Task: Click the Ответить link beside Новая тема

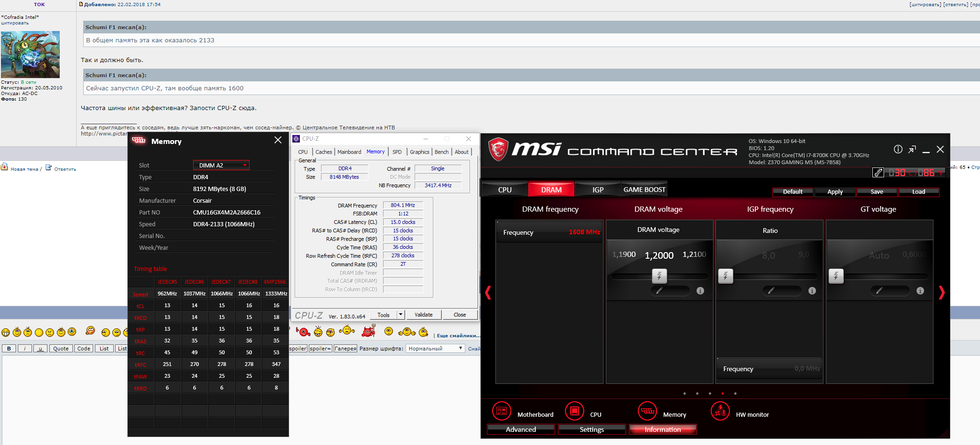Action: tap(65, 169)
